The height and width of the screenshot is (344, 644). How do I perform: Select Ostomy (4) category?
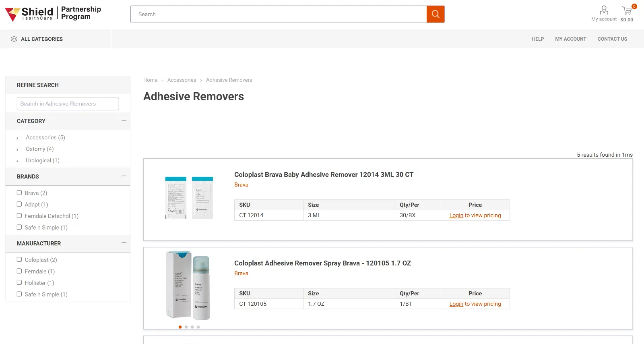click(40, 149)
